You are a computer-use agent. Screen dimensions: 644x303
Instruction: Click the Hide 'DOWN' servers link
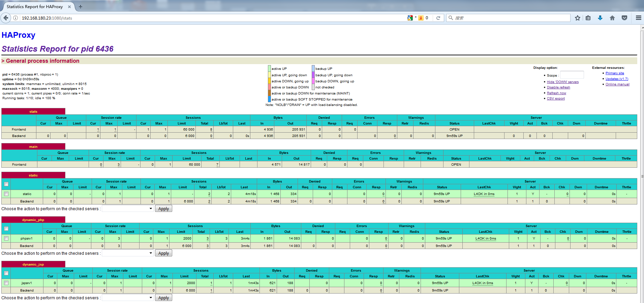click(563, 82)
